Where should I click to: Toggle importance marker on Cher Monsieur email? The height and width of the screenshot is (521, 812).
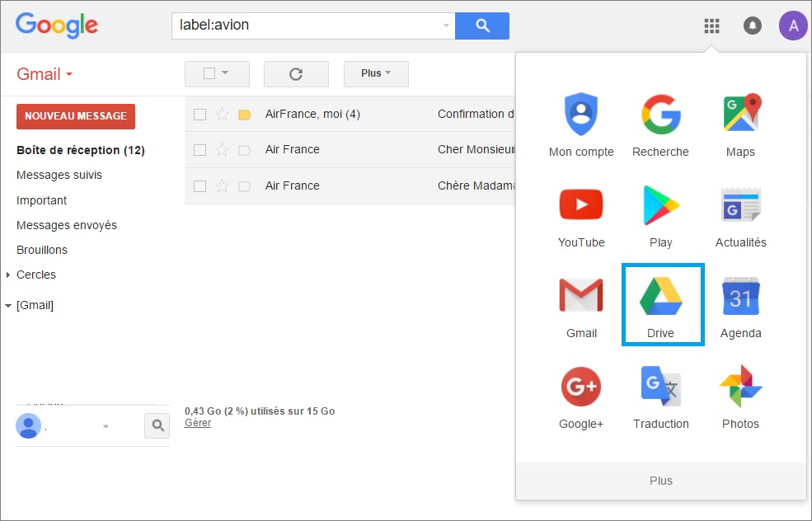pyautogui.click(x=245, y=150)
